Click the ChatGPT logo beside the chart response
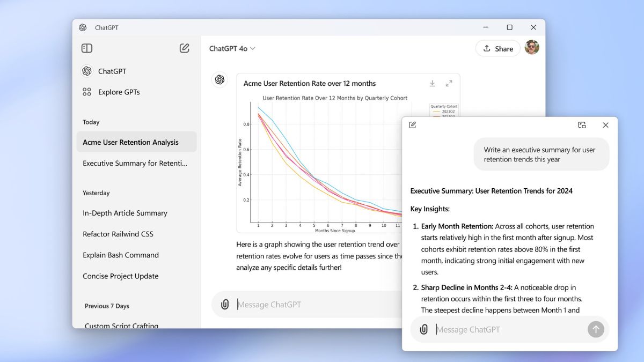The width and height of the screenshot is (644, 362). coord(219,79)
